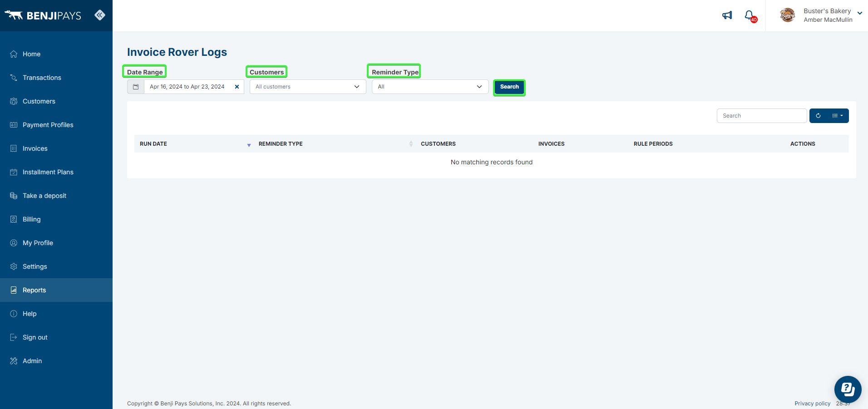
Task: Open Invoices menu item
Action: pyautogui.click(x=56, y=148)
